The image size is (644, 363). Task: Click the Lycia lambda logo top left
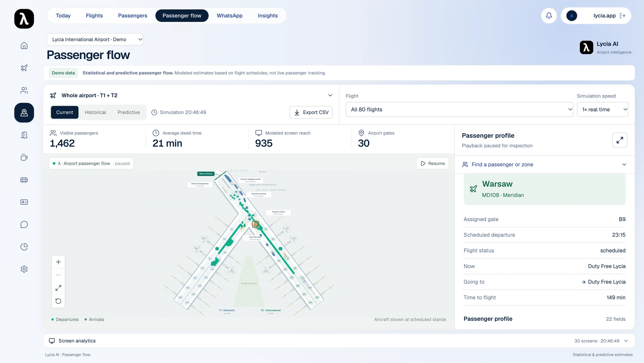[x=24, y=19]
